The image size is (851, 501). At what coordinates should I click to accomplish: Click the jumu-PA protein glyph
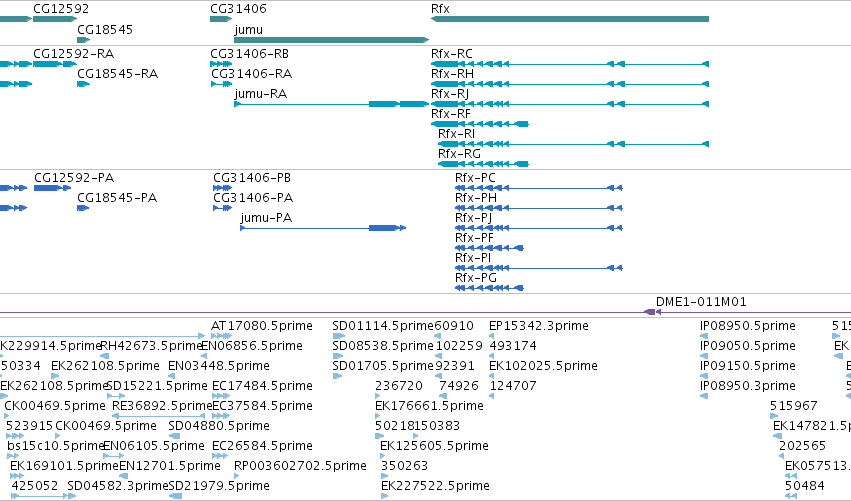[323, 228]
